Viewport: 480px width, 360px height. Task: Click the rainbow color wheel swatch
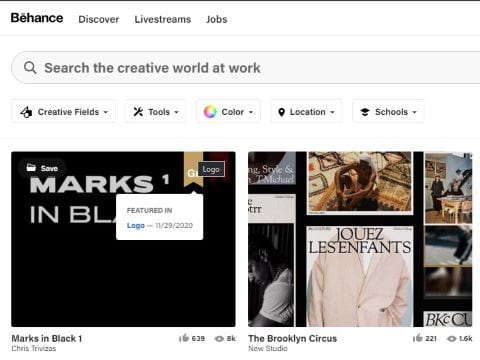pos(210,112)
